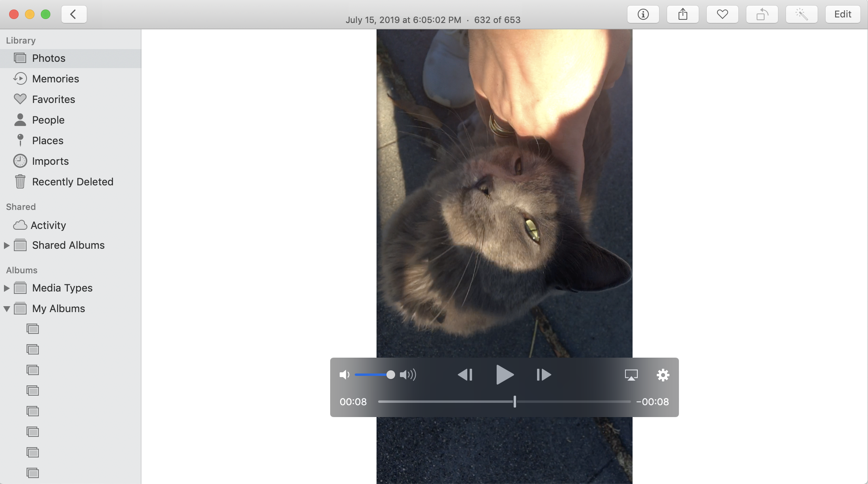
Task: Apply auto enhance magic wand
Action: tap(801, 15)
